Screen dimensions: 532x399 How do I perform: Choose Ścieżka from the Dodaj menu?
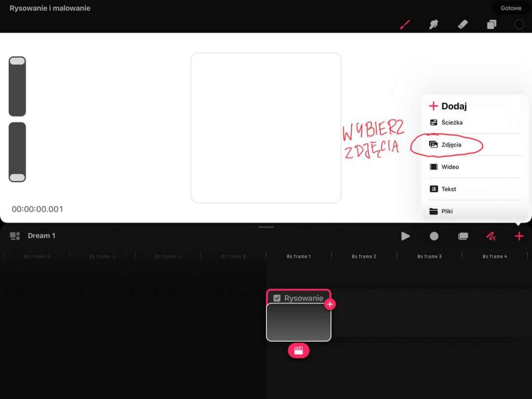[474, 123]
